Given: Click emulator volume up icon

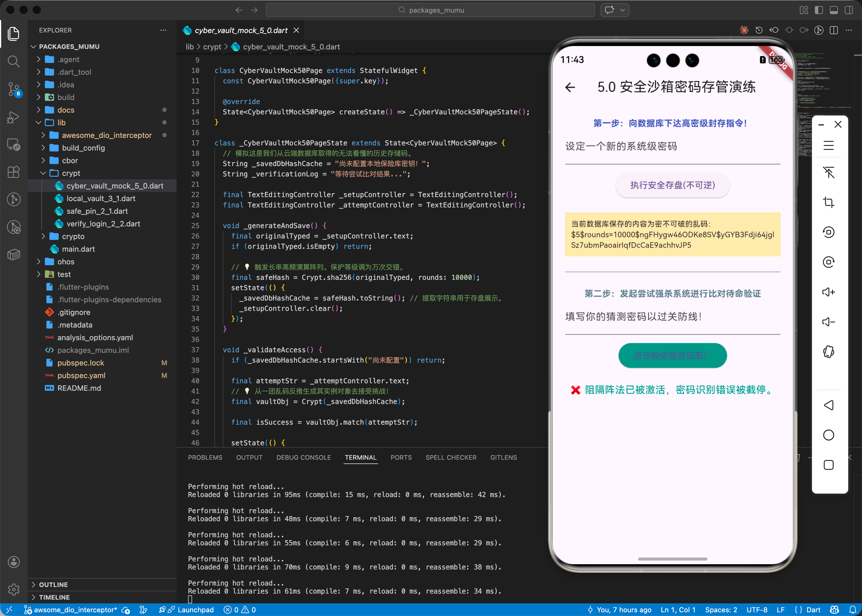Looking at the screenshot, I should tap(828, 292).
